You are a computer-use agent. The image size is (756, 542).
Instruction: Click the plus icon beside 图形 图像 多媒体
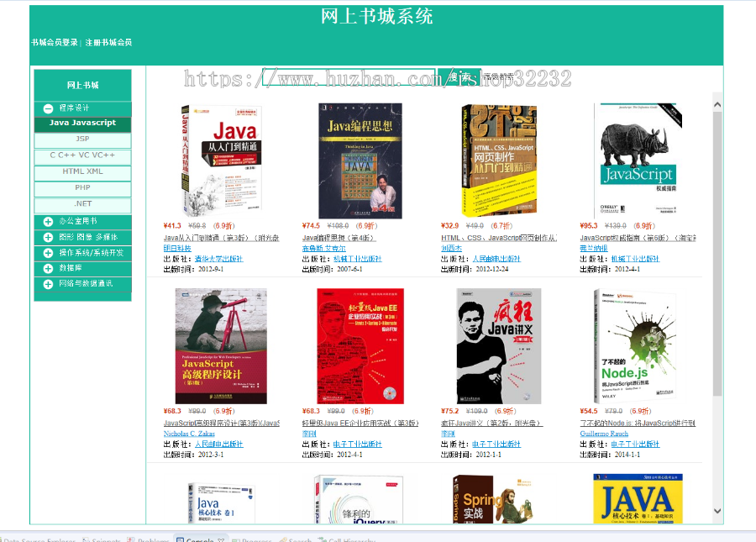click(48, 237)
